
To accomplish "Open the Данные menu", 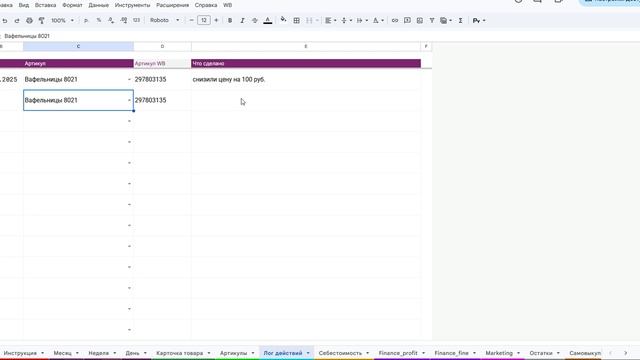I will pos(98,5).
